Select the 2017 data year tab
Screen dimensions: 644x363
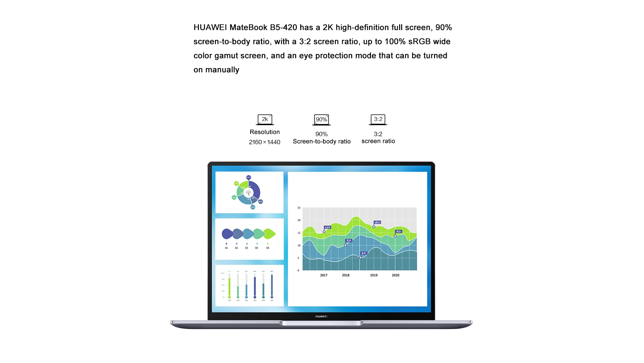click(x=323, y=275)
